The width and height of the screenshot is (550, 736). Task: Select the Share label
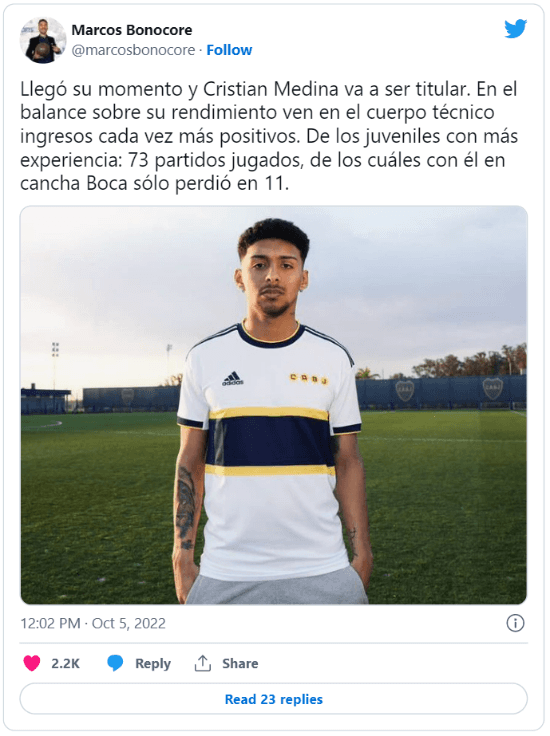(x=240, y=663)
